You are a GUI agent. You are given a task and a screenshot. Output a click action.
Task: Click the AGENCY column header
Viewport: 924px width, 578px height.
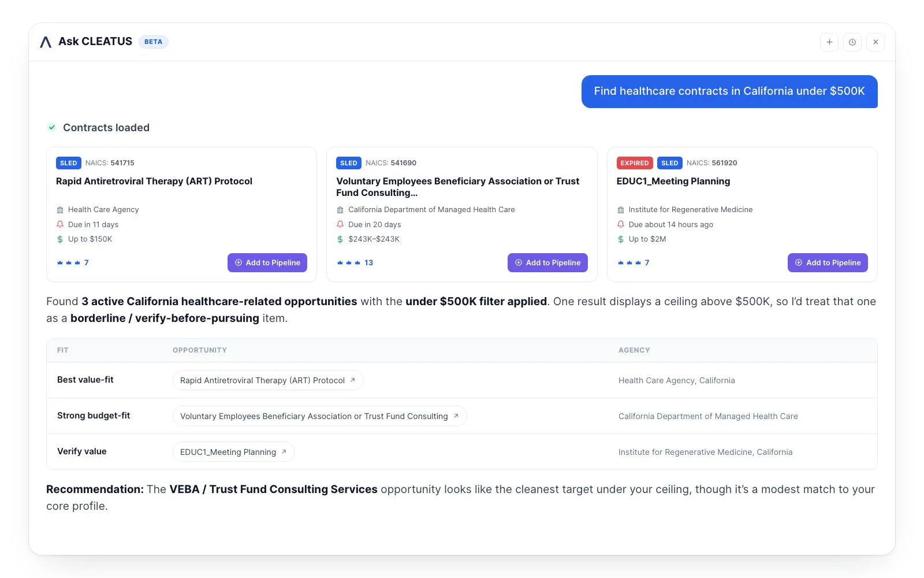coord(634,350)
